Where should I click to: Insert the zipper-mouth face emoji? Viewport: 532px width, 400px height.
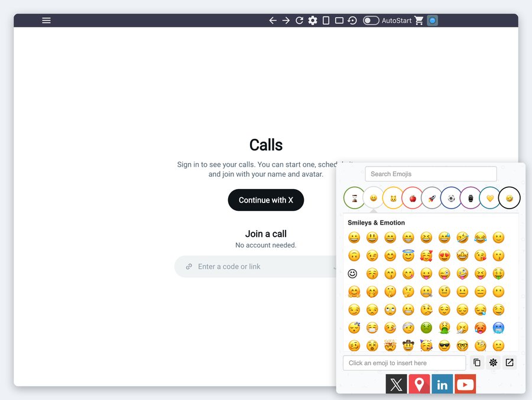click(426, 291)
